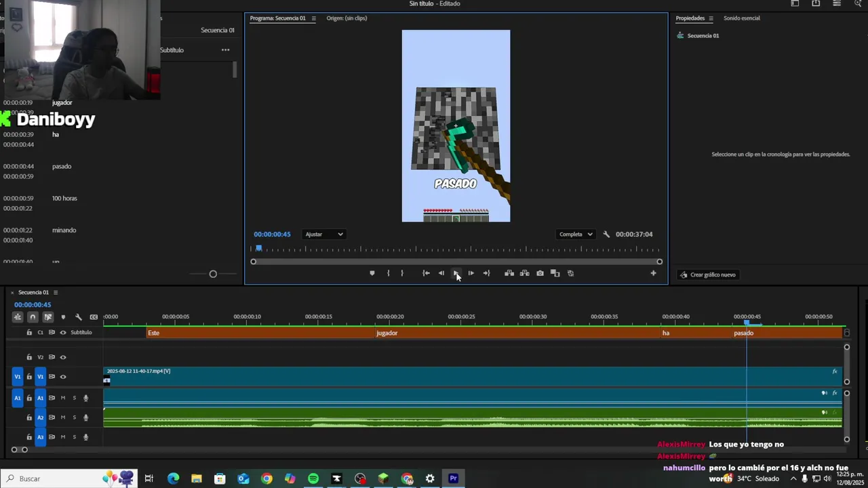Click the Extract button
868x488 pixels.
(x=524, y=273)
